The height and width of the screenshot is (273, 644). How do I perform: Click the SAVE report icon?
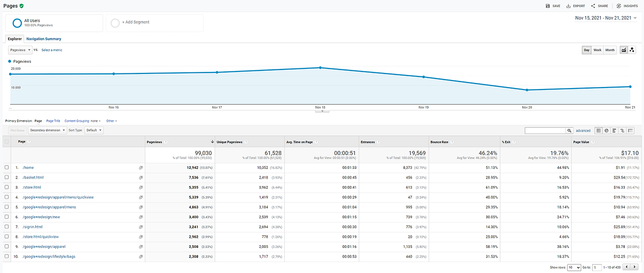548,6
